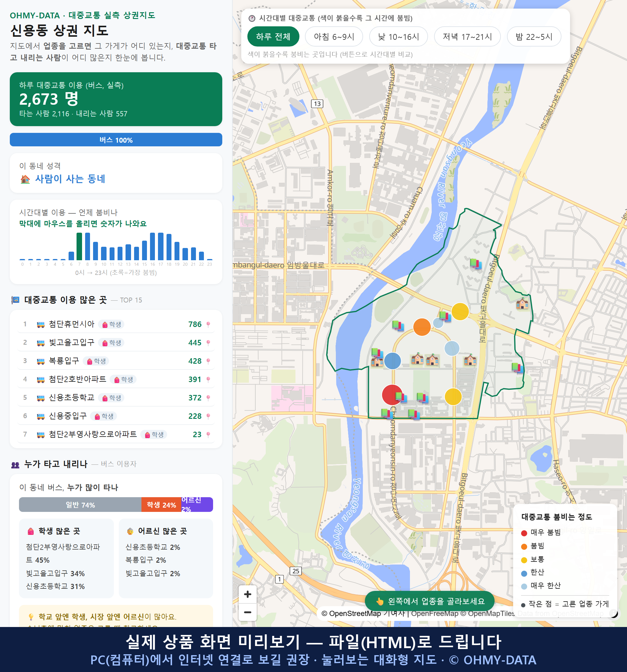Image resolution: width=627 pixels, height=672 pixels.
Task: Click the 첨단2호반아파트 stop name
Action: [x=77, y=379]
